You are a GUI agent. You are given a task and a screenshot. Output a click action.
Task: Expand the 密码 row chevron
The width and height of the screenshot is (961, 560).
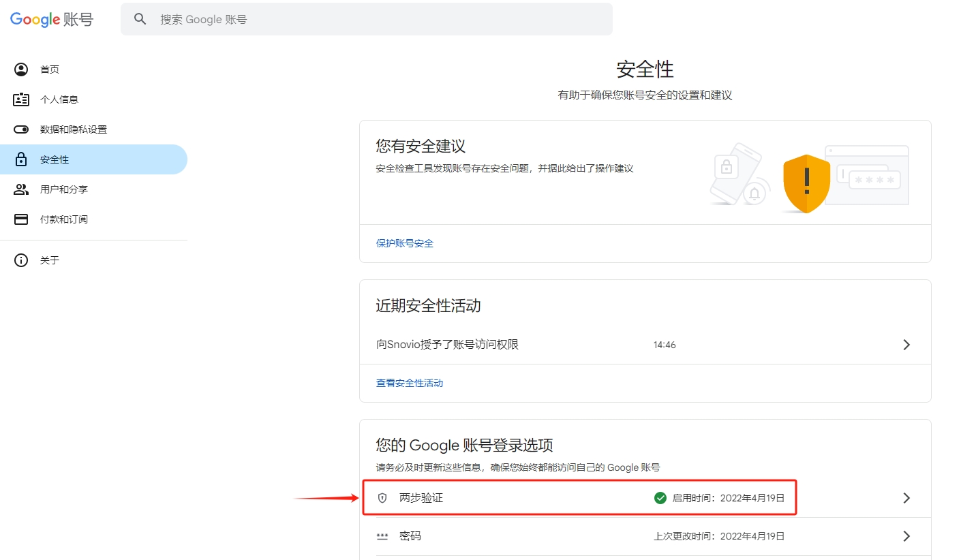click(906, 536)
